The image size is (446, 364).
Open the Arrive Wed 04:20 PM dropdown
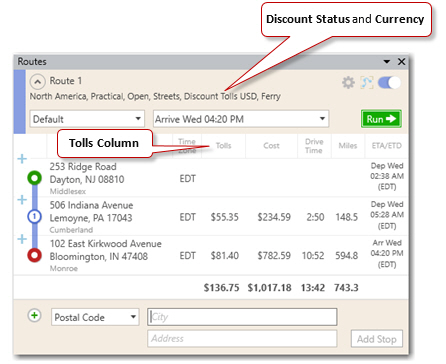click(x=241, y=119)
